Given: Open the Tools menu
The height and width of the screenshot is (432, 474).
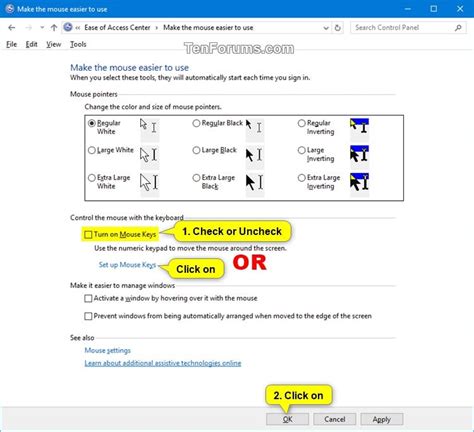Looking at the screenshot, I should click(x=78, y=44).
